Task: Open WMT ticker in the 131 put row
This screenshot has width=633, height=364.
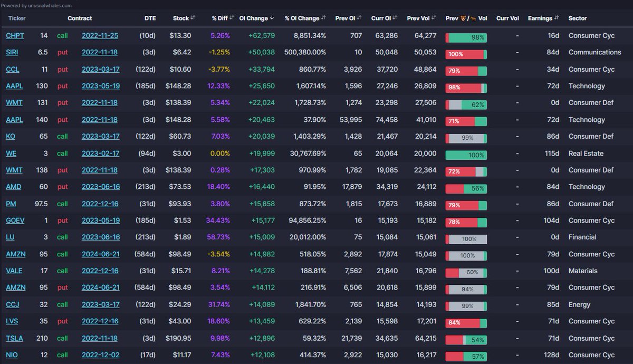Action: pyautogui.click(x=13, y=103)
